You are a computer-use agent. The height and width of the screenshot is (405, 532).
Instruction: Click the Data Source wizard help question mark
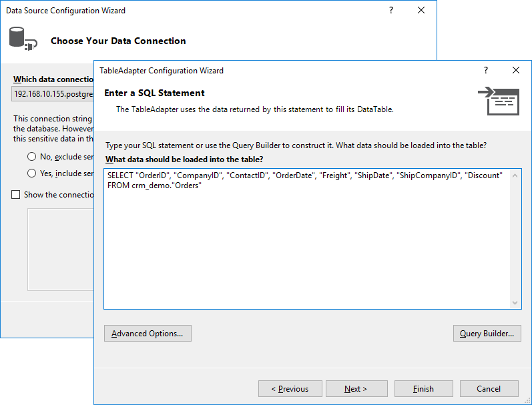pos(391,10)
